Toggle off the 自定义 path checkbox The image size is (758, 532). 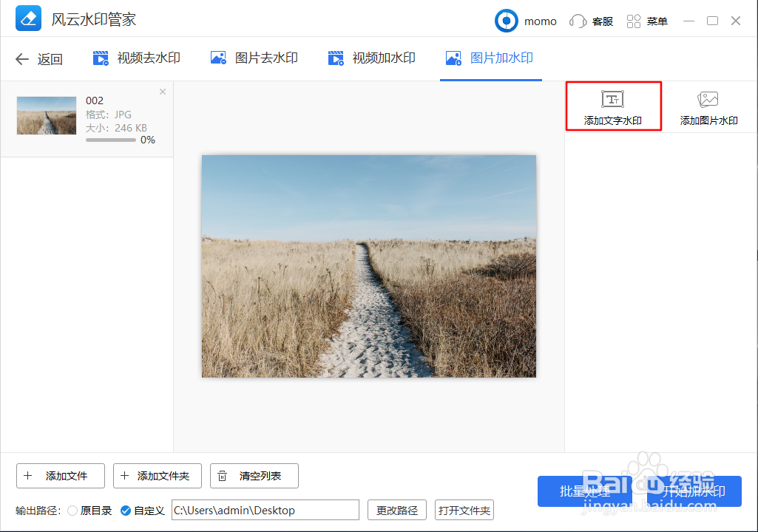point(126,510)
